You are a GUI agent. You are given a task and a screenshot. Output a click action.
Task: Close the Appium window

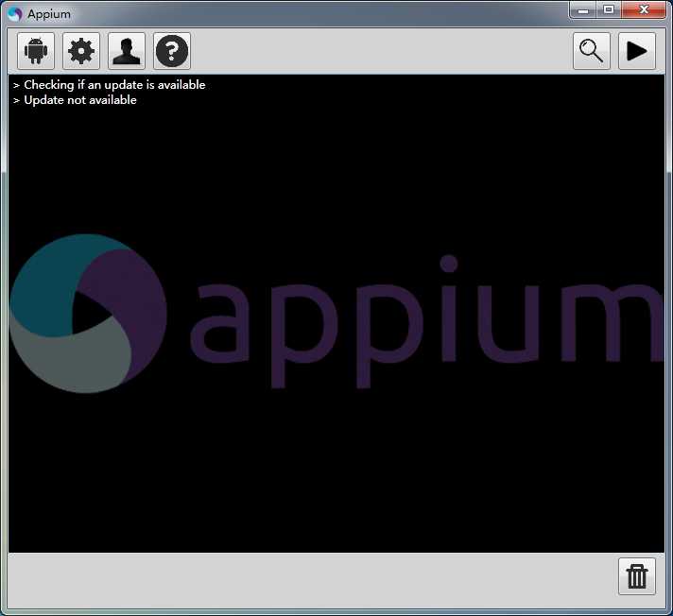644,9
